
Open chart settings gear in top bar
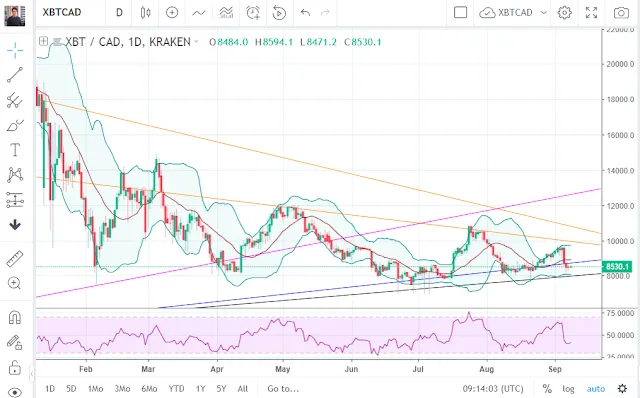[564, 13]
